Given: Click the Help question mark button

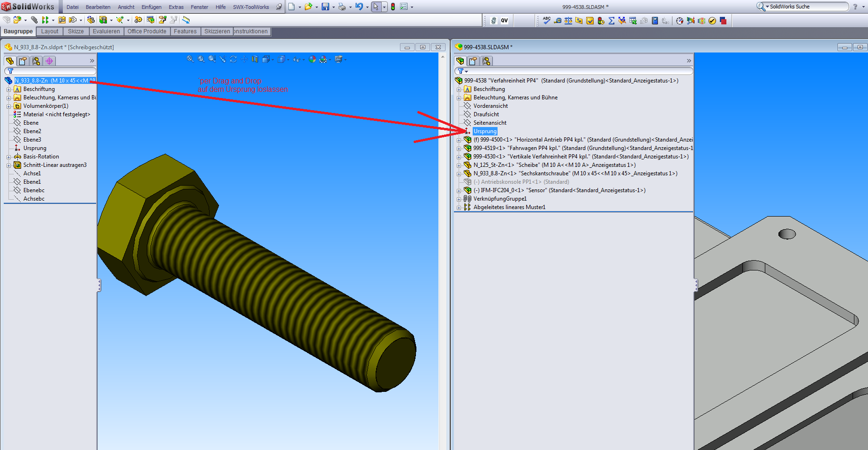Looking at the screenshot, I should coord(855,7).
